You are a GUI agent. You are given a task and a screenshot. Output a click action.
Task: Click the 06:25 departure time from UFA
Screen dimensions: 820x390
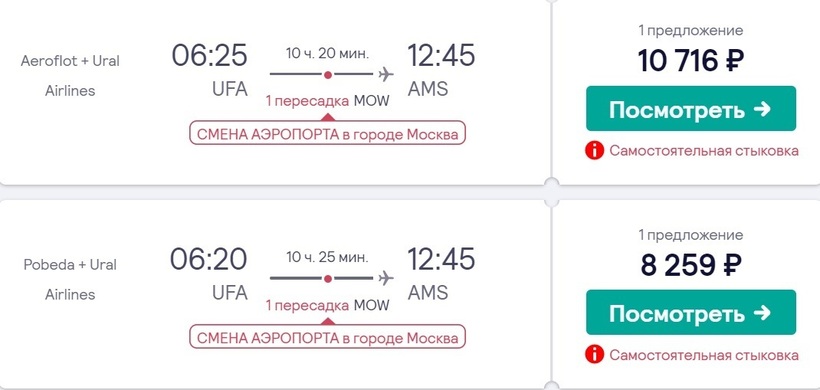pos(210,55)
